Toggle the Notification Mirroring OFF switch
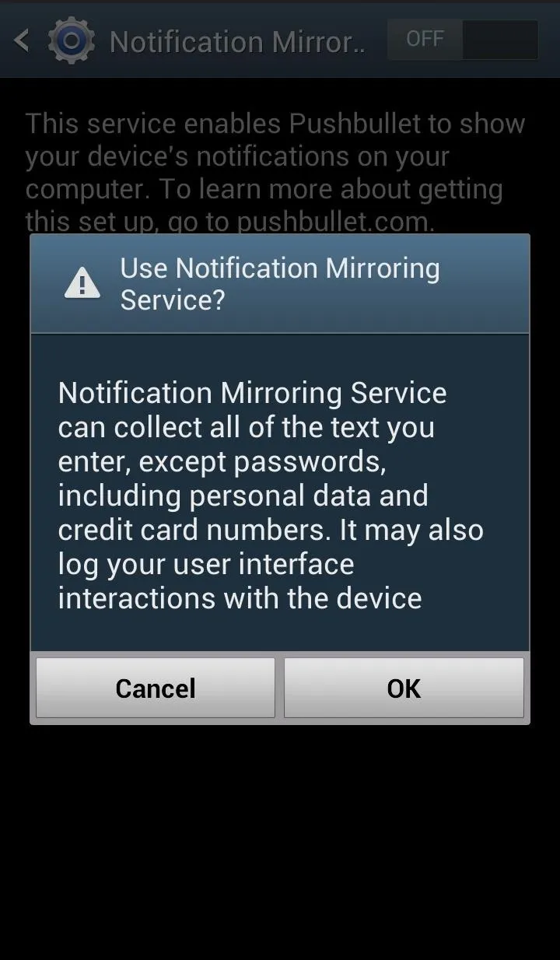Screen dimensions: 560x960 (462, 40)
